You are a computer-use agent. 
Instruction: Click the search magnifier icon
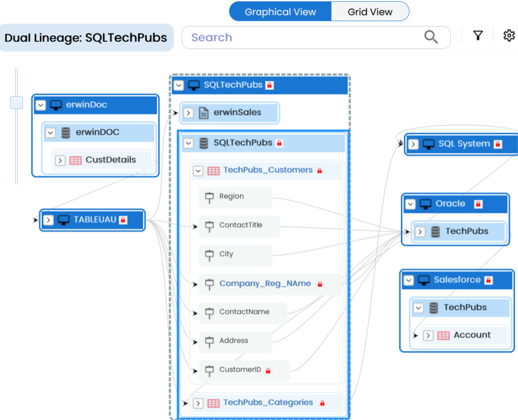pyautogui.click(x=431, y=38)
